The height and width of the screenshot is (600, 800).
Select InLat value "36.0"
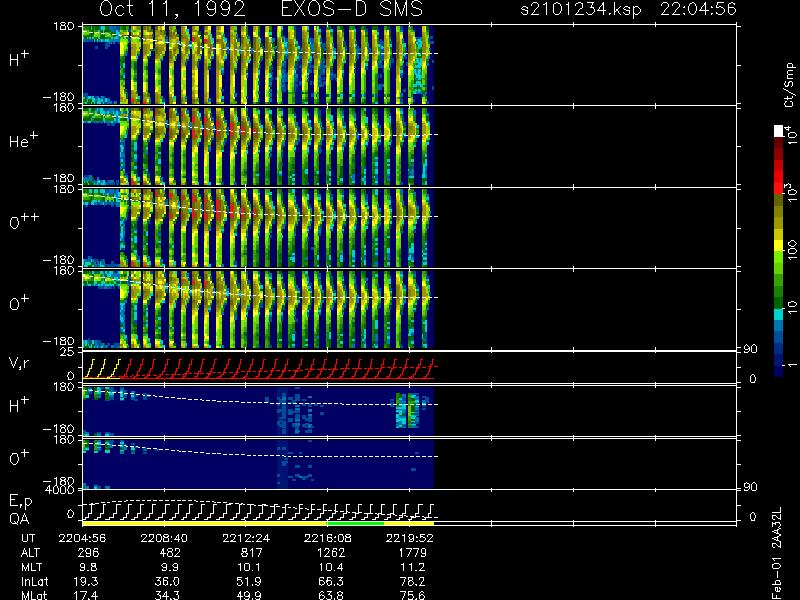tap(167, 582)
